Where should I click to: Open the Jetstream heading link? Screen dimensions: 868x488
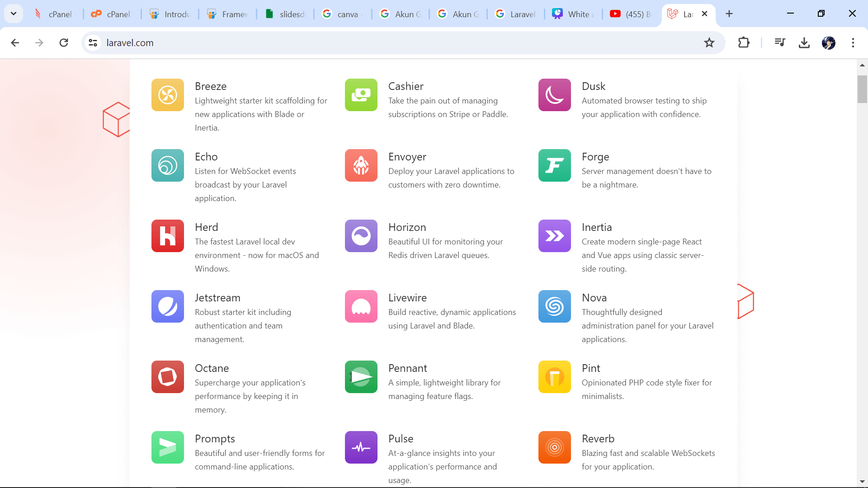[x=217, y=298]
